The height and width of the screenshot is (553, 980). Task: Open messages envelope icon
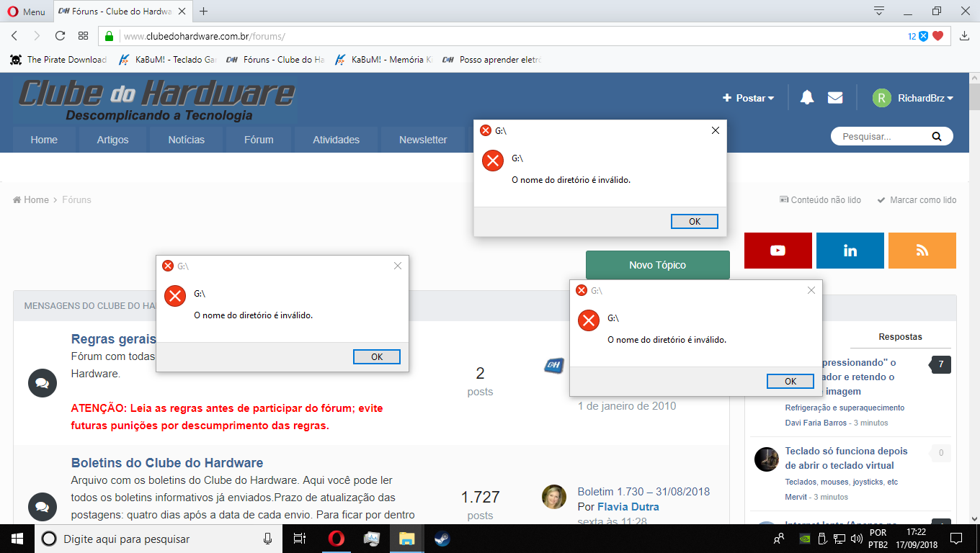(x=835, y=98)
